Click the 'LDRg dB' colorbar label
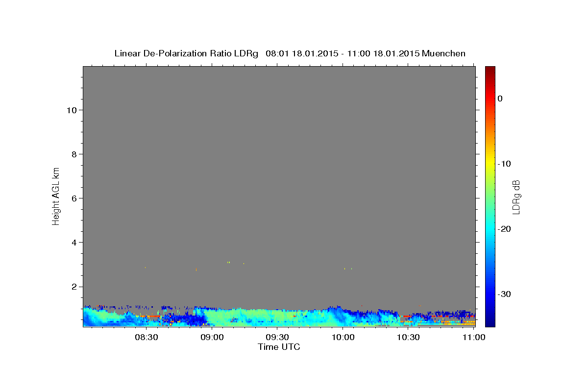The width and height of the screenshot is (588, 392). click(516, 197)
